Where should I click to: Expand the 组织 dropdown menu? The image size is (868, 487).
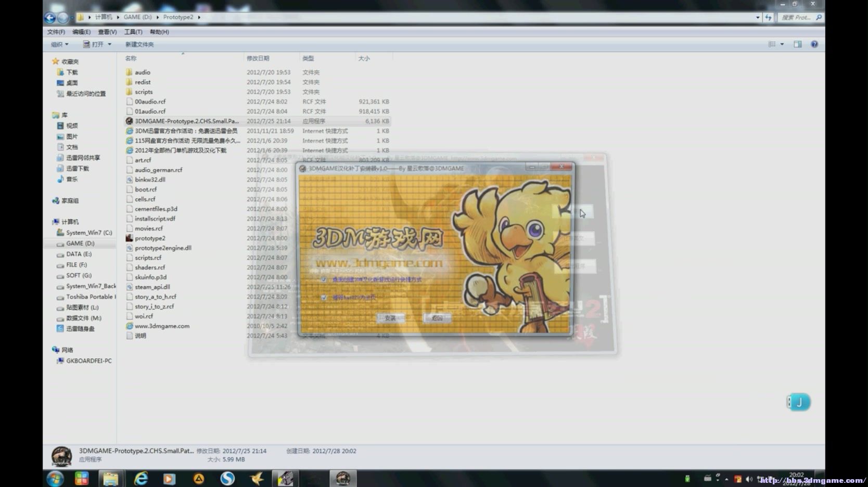click(59, 44)
